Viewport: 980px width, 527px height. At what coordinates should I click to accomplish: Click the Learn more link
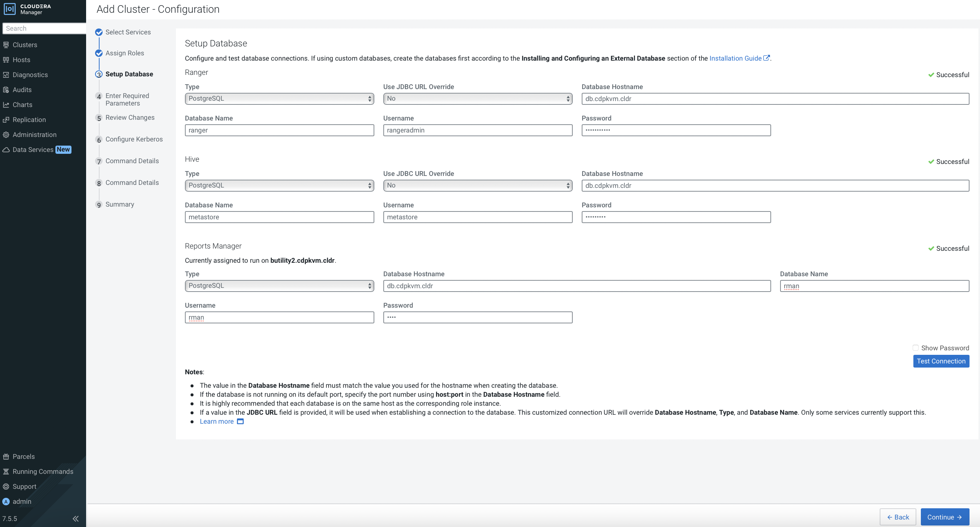pos(216,421)
